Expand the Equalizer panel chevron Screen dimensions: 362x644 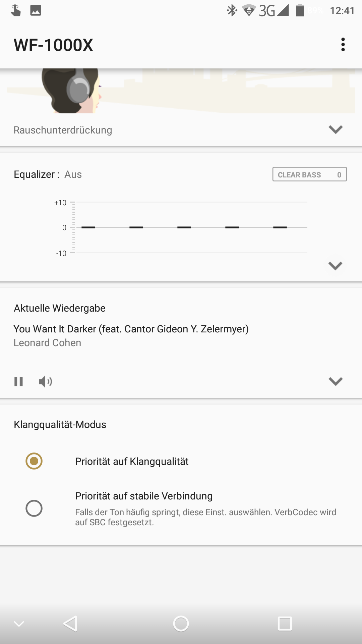335,266
